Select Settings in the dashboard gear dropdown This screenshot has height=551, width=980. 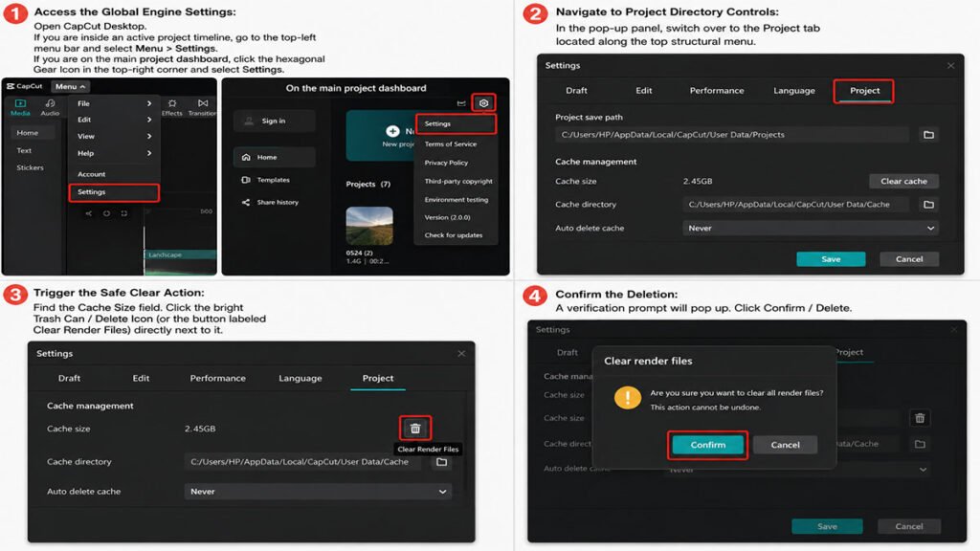tap(457, 123)
